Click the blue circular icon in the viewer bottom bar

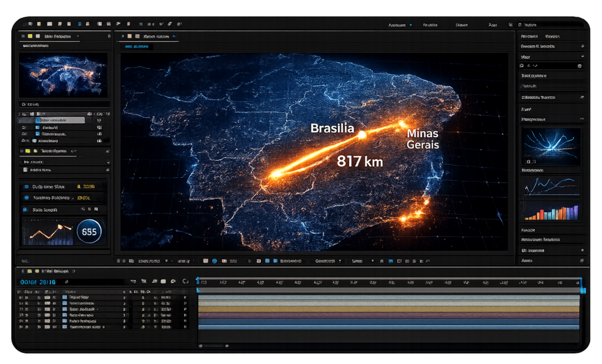[x=215, y=261]
